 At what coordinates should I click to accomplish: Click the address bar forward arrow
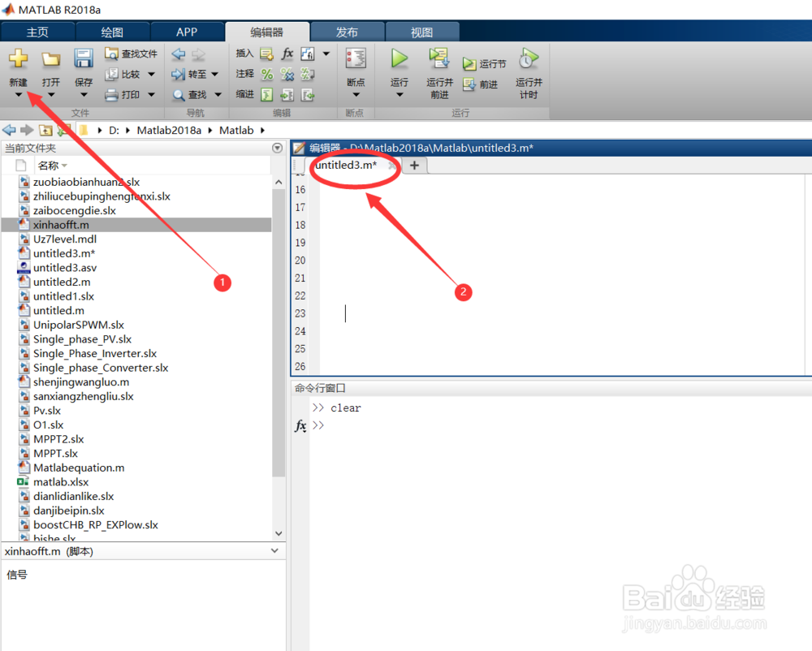coord(27,131)
